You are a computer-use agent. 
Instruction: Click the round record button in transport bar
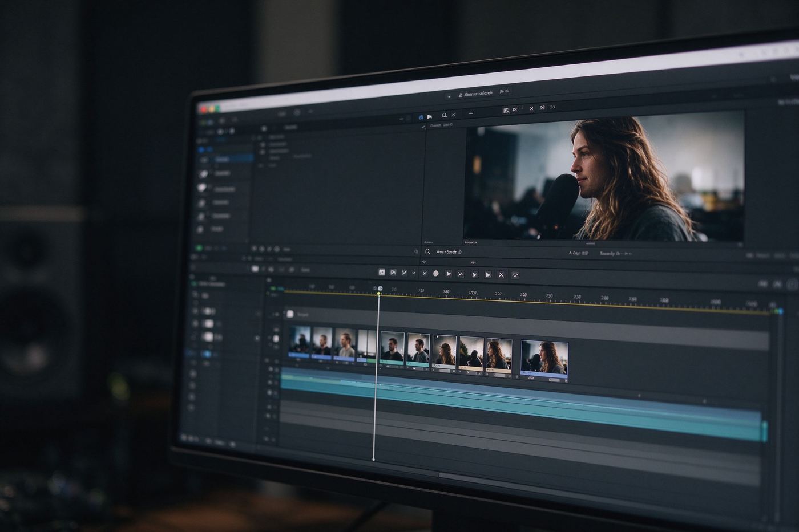click(x=436, y=274)
